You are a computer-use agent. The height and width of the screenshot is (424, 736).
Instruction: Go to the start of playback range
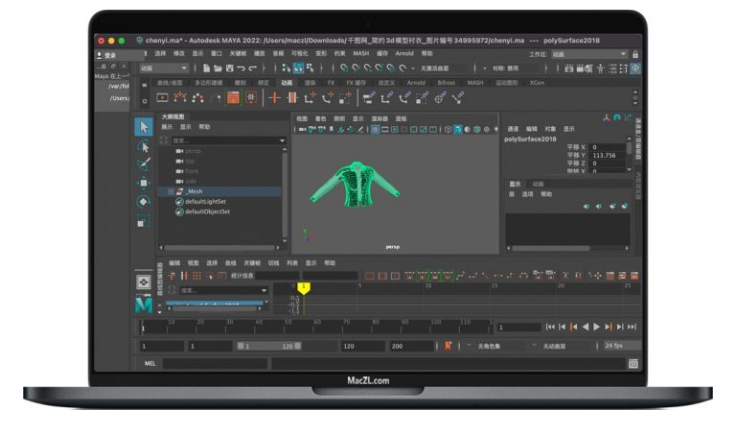pyautogui.click(x=550, y=327)
